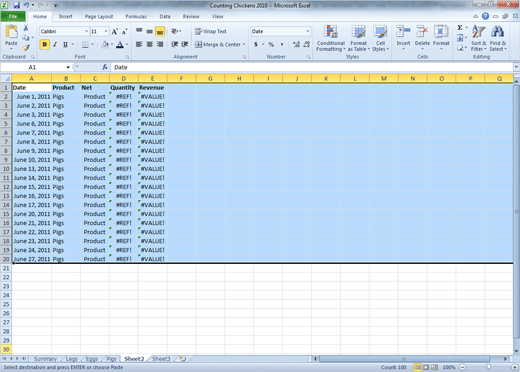Click the Increase Indent icon
Screen dimensions: 520x372
click(185, 44)
